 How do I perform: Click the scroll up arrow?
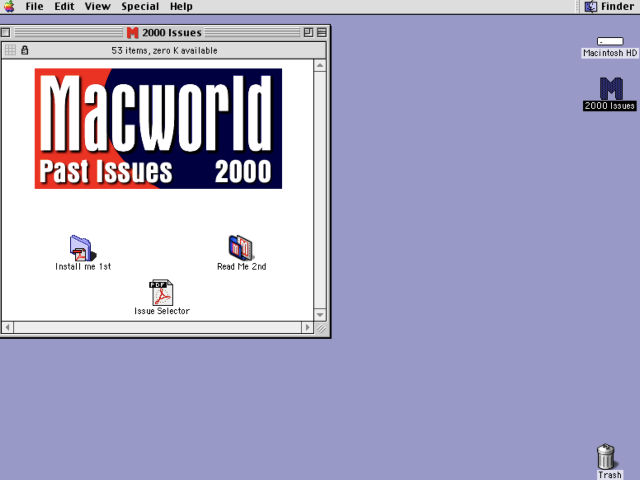point(320,66)
